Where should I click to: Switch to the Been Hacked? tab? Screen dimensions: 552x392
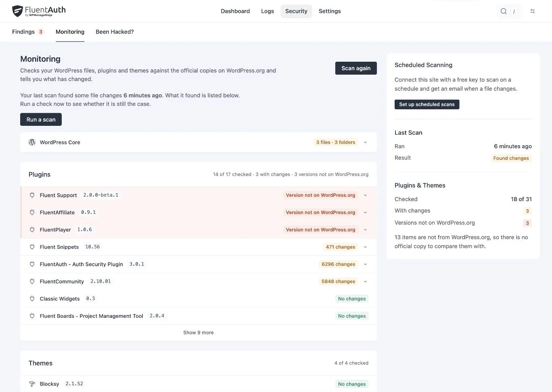pyautogui.click(x=115, y=32)
